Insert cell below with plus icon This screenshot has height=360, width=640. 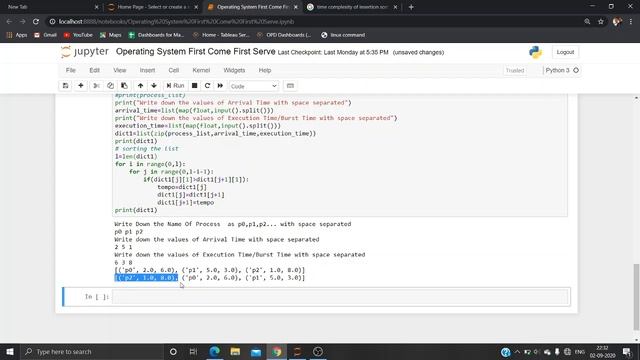[x=81, y=86]
